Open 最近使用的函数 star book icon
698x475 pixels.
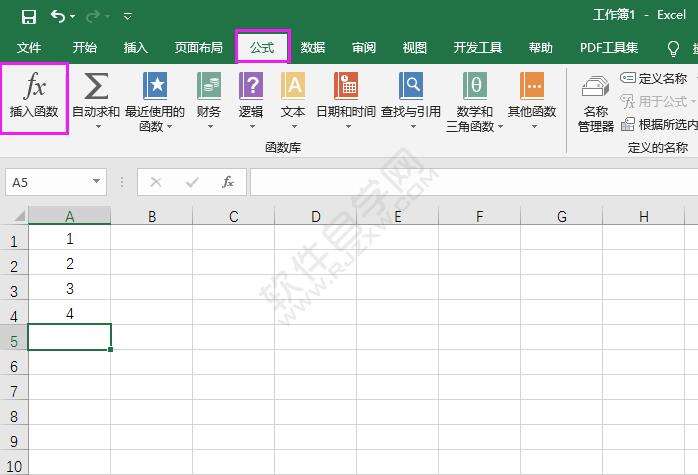[155, 86]
